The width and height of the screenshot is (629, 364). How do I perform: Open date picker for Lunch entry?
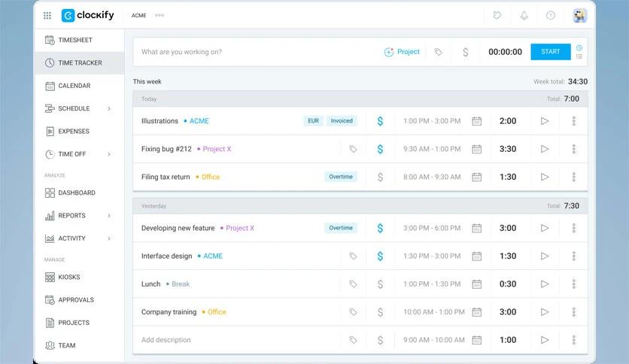[476, 284]
